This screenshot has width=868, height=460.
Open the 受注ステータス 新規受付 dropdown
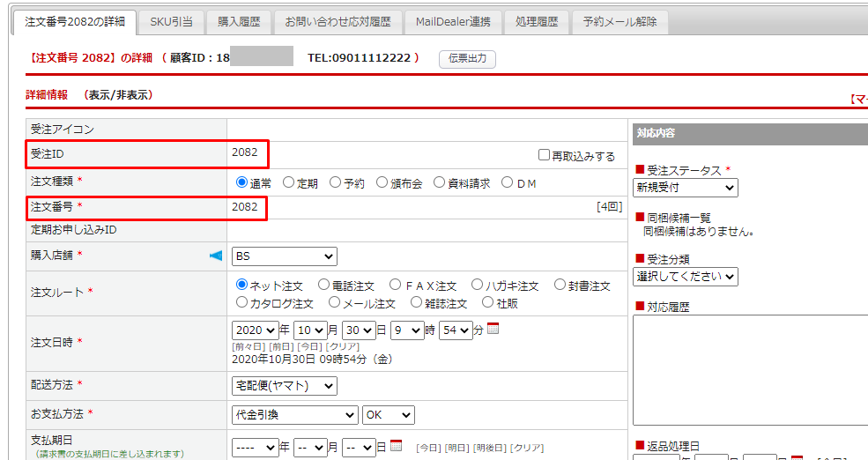(686, 188)
